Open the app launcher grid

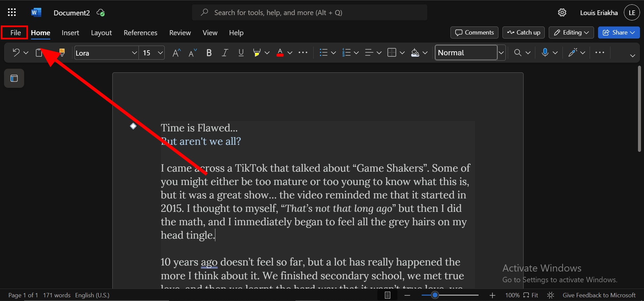(x=12, y=13)
